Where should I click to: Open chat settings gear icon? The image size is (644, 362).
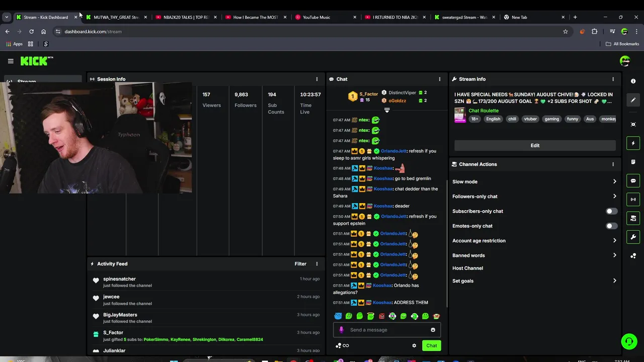pos(414,345)
